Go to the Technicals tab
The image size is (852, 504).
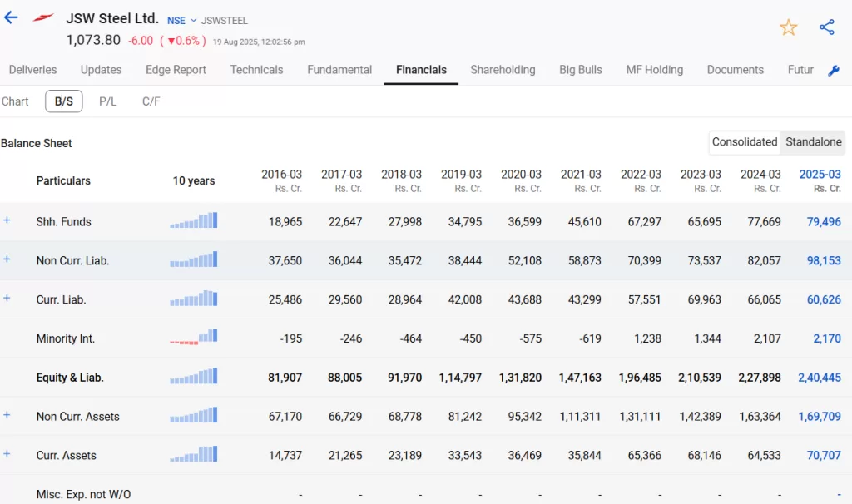tap(256, 70)
